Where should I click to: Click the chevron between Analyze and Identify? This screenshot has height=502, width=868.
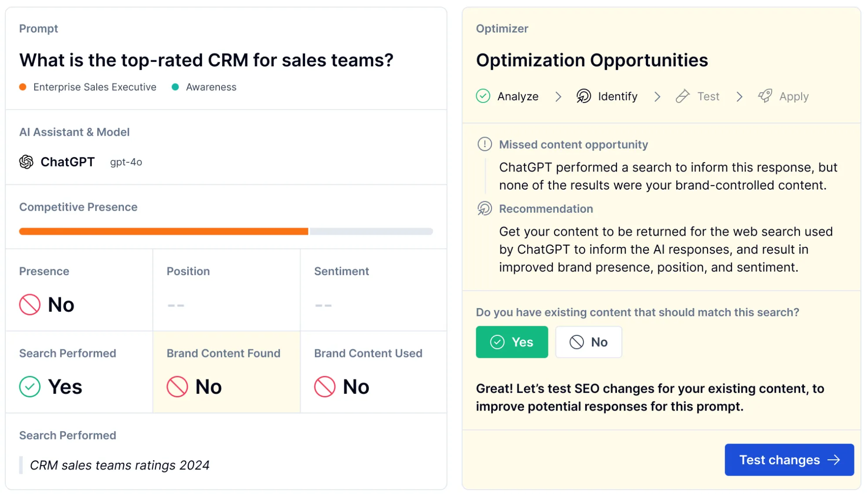coord(558,96)
